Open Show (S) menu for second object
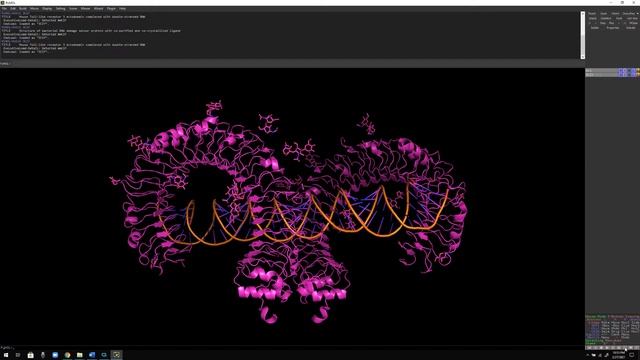The width and height of the screenshot is (640, 360). (624, 75)
